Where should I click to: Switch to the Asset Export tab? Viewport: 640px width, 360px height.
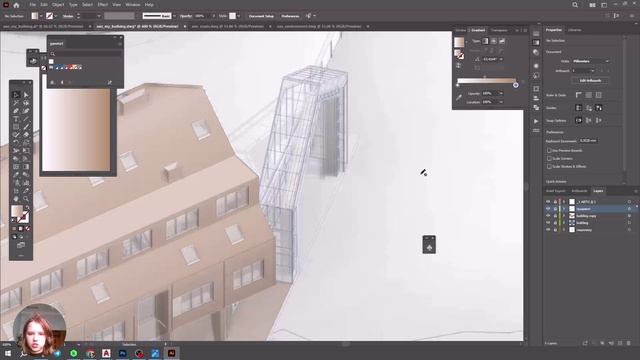(x=556, y=191)
